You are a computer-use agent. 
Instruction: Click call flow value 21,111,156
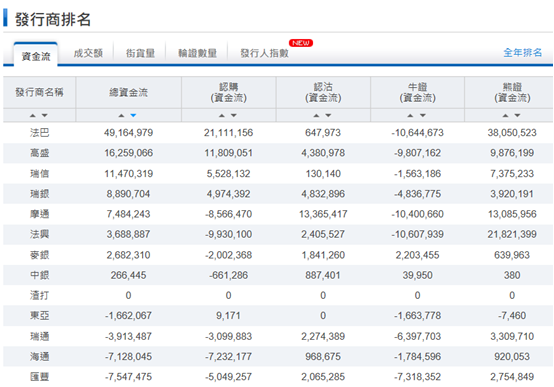pyautogui.click(x=229, y=133)
